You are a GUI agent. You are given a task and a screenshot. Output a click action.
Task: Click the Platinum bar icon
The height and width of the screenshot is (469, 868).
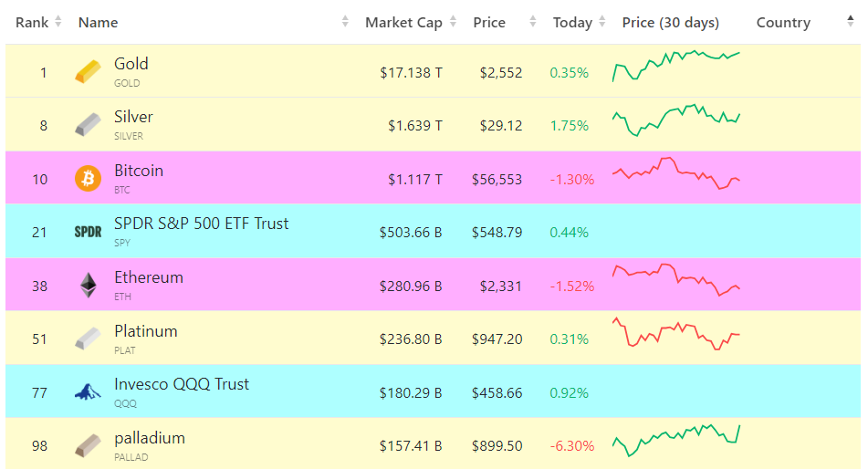88,339
